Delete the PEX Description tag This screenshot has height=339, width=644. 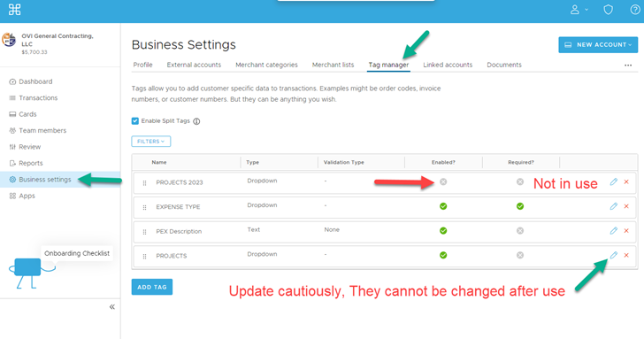626,231
